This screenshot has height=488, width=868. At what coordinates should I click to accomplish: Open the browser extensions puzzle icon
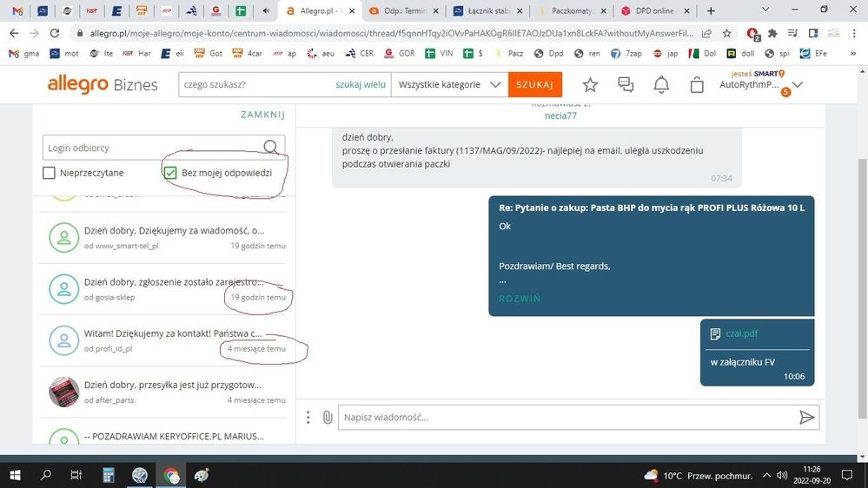[772, 33]
